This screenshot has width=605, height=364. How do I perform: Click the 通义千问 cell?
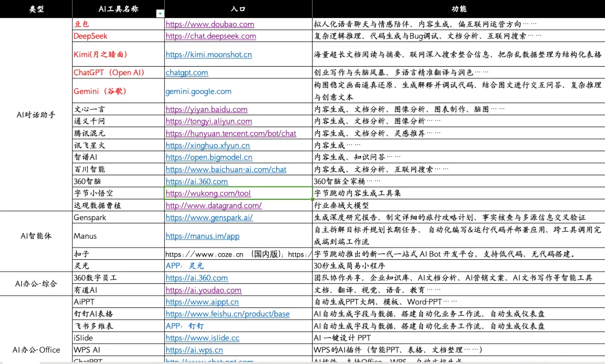click(x=118, y=121)
